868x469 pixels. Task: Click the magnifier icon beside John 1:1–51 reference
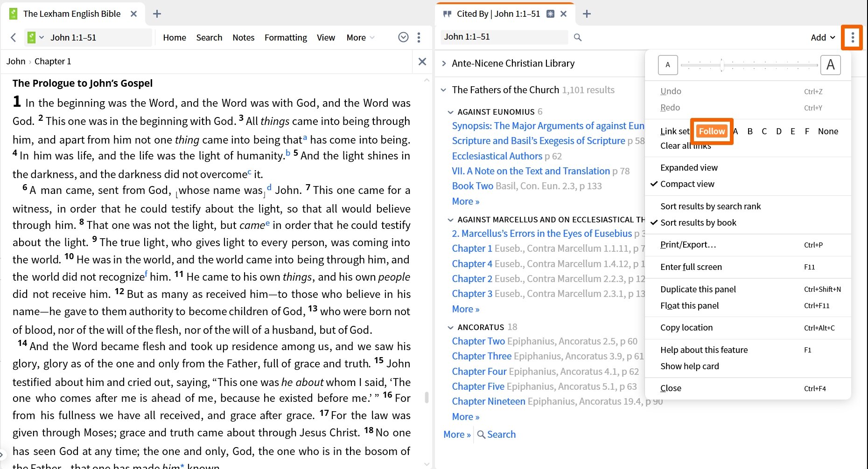(578, 37)
